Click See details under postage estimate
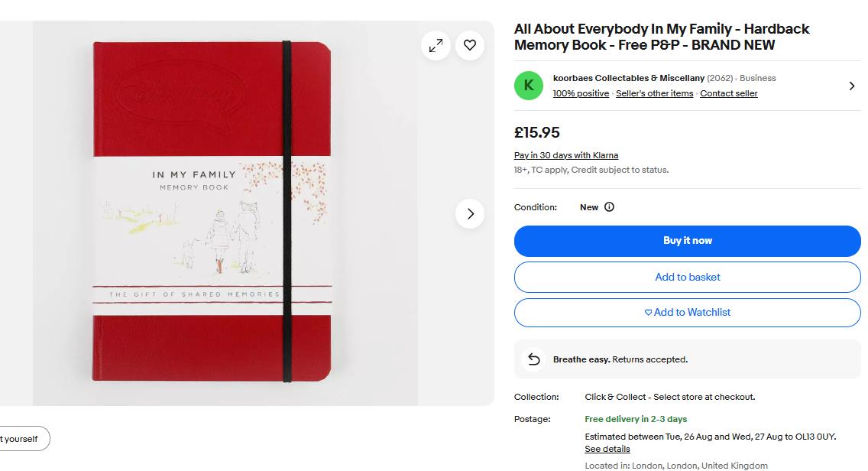Image resolution: width=868 pixels, height=471 pixels. [607, 449]
